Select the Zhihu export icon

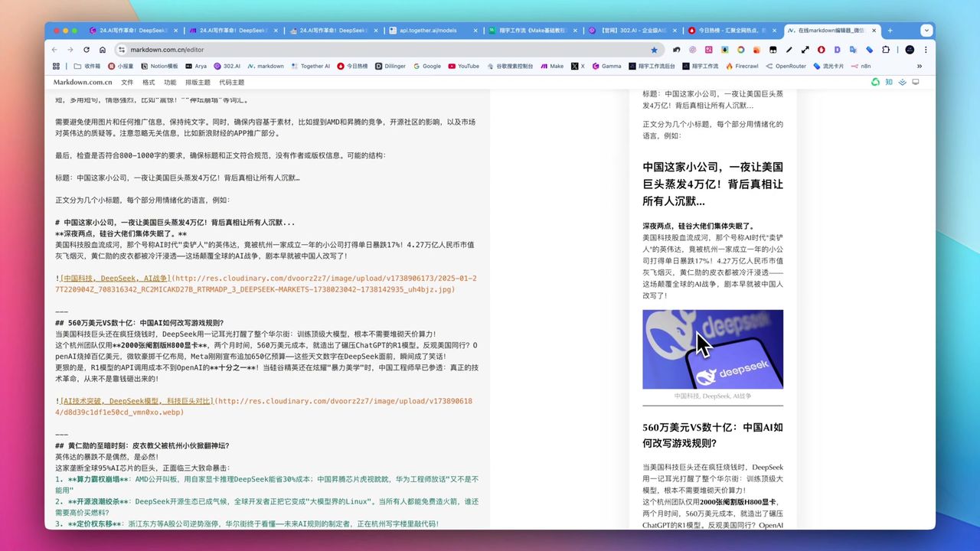[889, 82]
